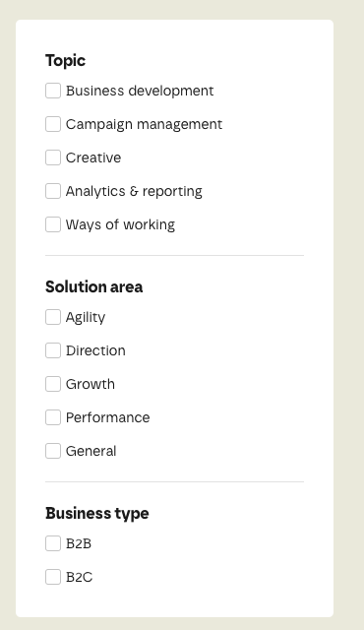Click the Campaign management label text
The height and width of the screenshot is (630, 364).
pos(144,125)
